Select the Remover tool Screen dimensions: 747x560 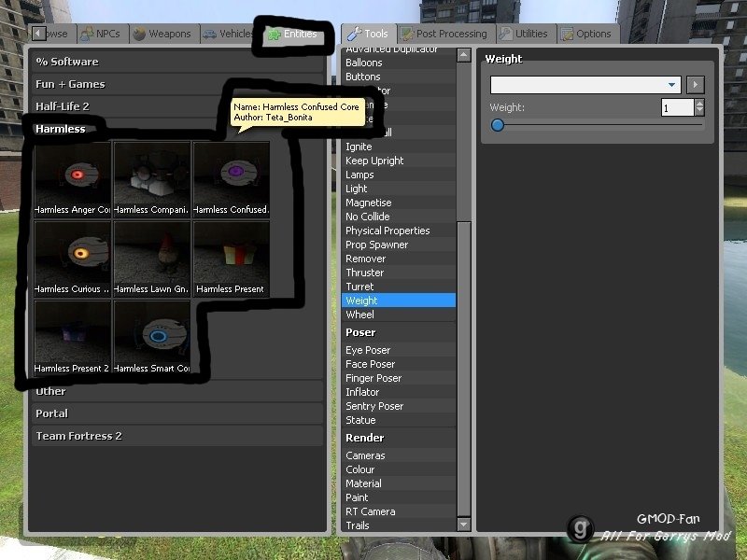tap(399, 259)
